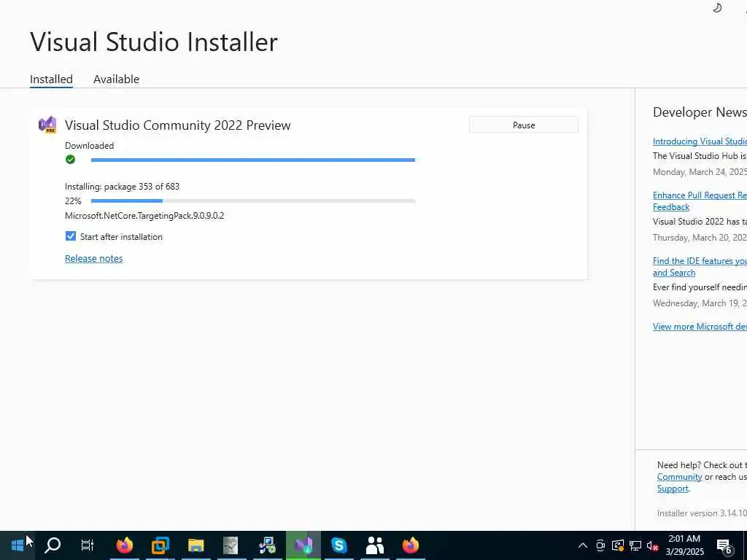The width and height of the screenshot is (747, 560).
Task: Open taskbar Search magnifier
Action: [53, 545]
